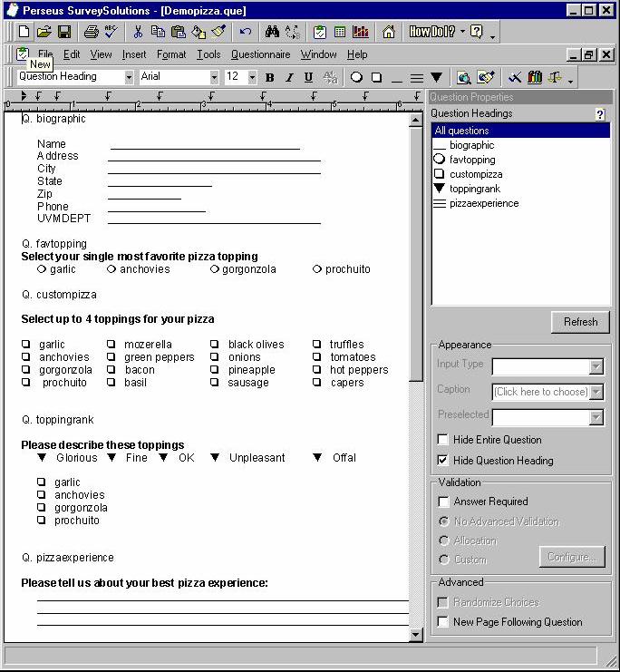This screenshot has height=672, width=620.
Task: Check New Page Following Question
Action: click(442, 621)
